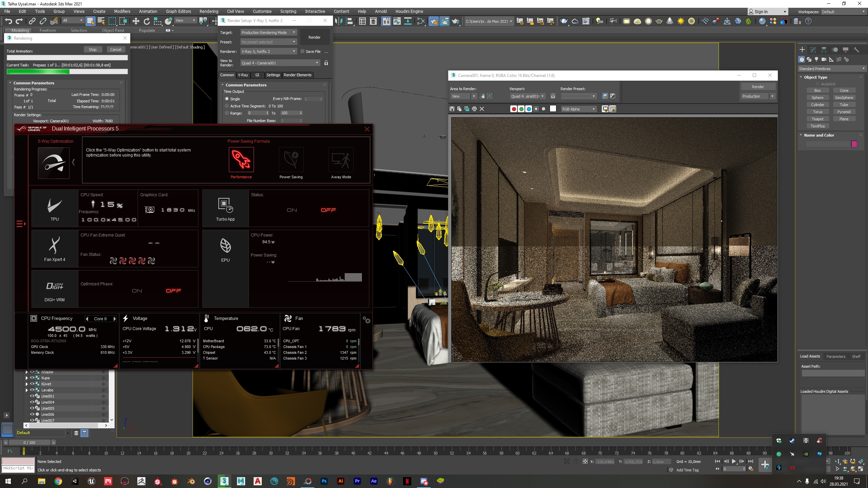Screen dimensions: 868x488
Task: Click the Performance rocket icon
Action: pyautogui.click(x=241, y=160)
